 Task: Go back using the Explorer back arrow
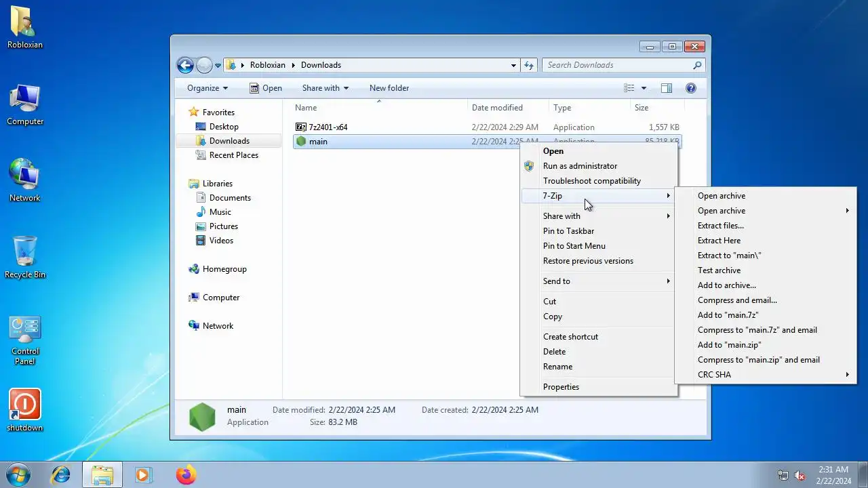point(185,65)
